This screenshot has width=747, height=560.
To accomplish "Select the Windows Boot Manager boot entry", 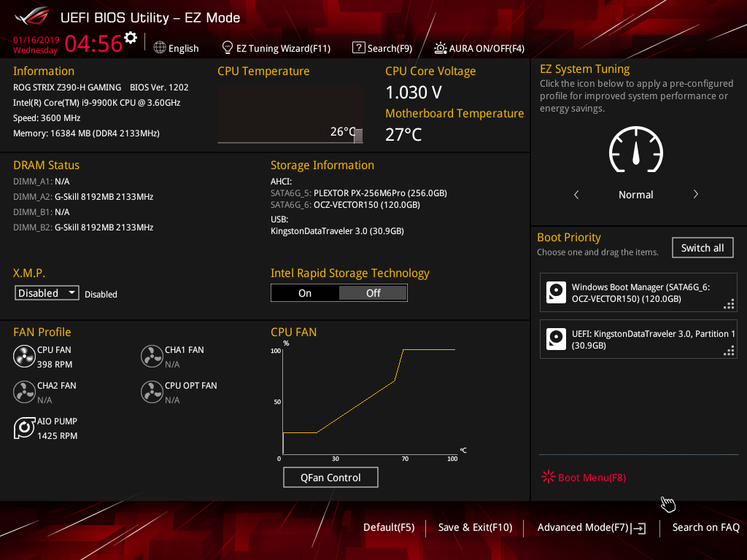I will click(638, 292).
